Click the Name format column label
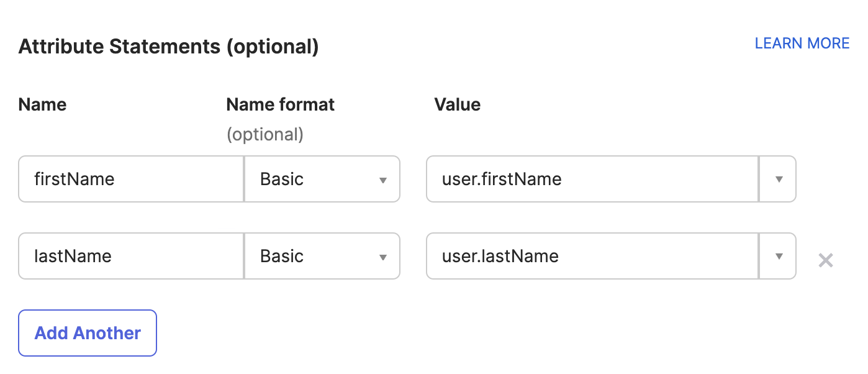 [x=280, y=104]
